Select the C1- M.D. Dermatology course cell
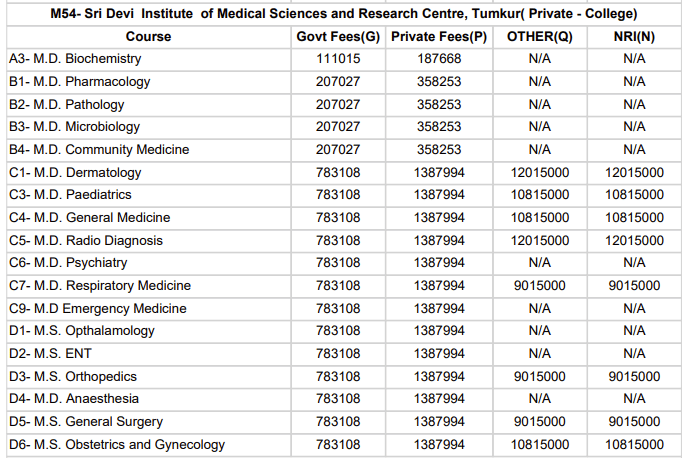Image resolution: width=687 pixels, height=458 pixels. pyautogui.click(x=75, y=173)
